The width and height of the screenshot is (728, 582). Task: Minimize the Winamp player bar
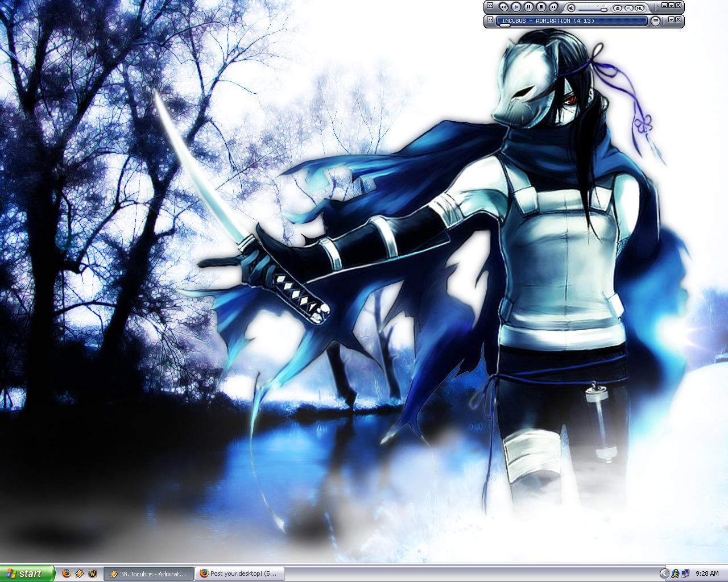(664, 5)
